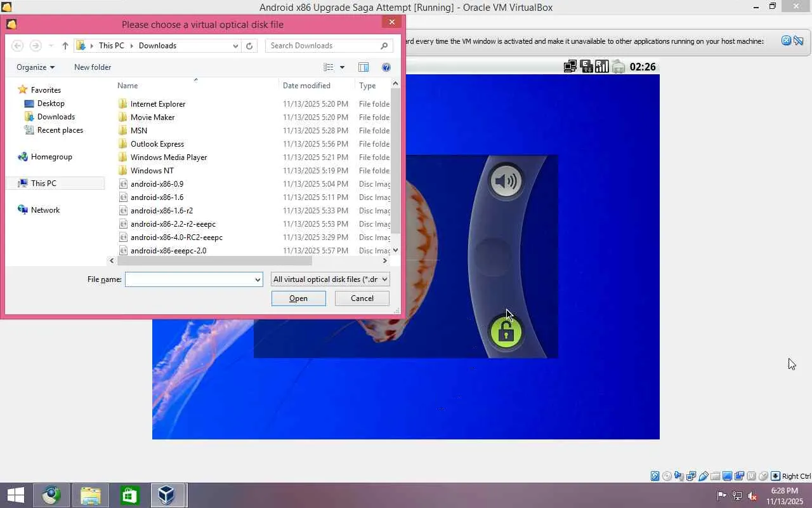Click the USB devices icon in VirtualBox status bar
The height and width of the screenshot is (508, 812).
point(704,476)
